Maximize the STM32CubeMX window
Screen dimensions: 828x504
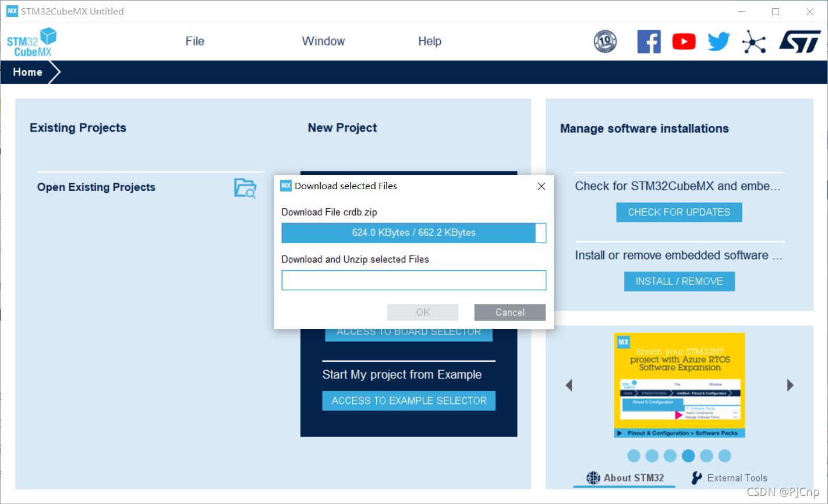click(776, 12)
